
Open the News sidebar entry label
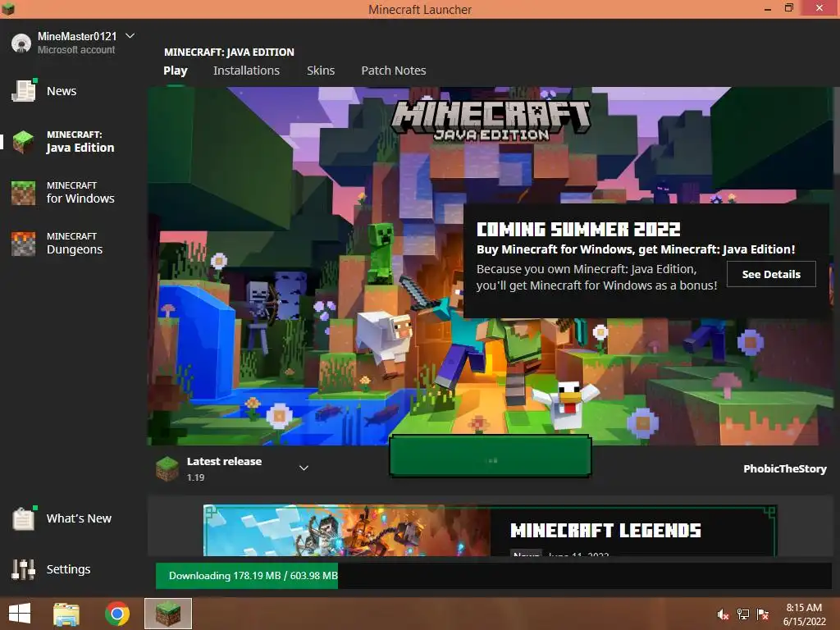tap(62, 91)
